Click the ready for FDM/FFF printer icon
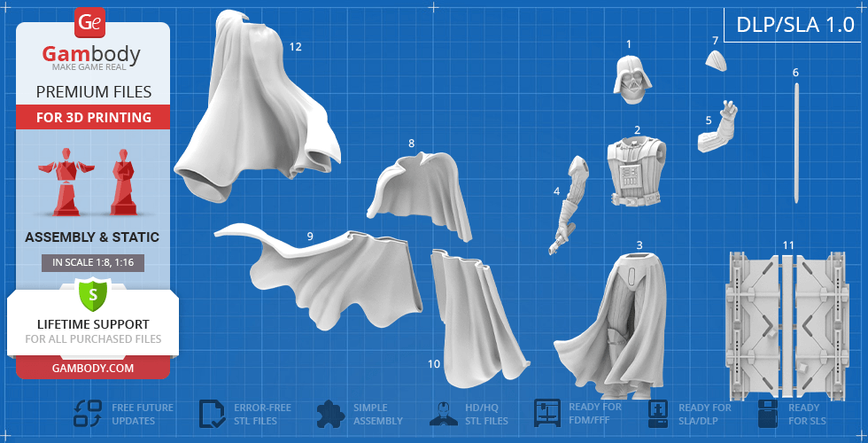 click(547, 414)
